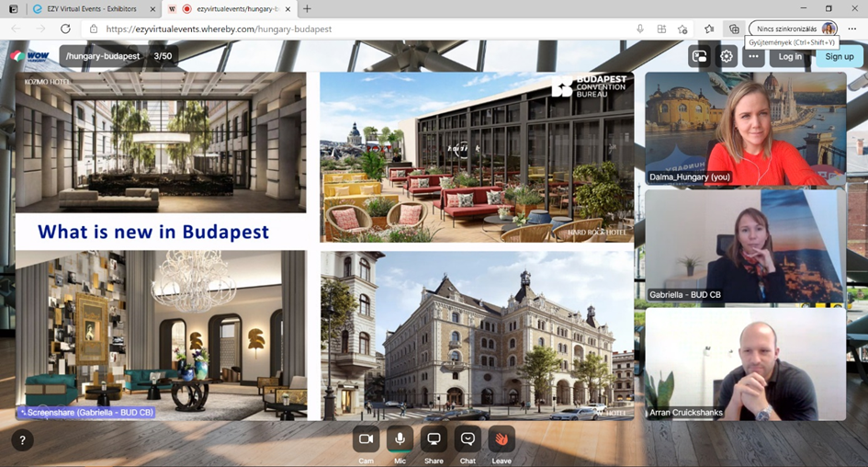
Task: Click the /hungary-budapest room name
Action: pyautogui.click(x=103, y=56)
